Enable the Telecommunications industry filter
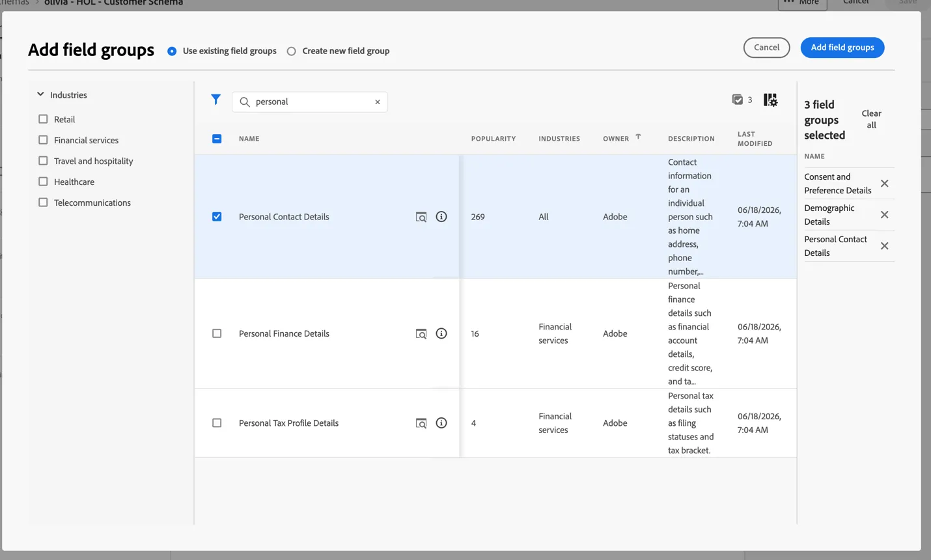The image size is (931, 560). coord(43,203)
